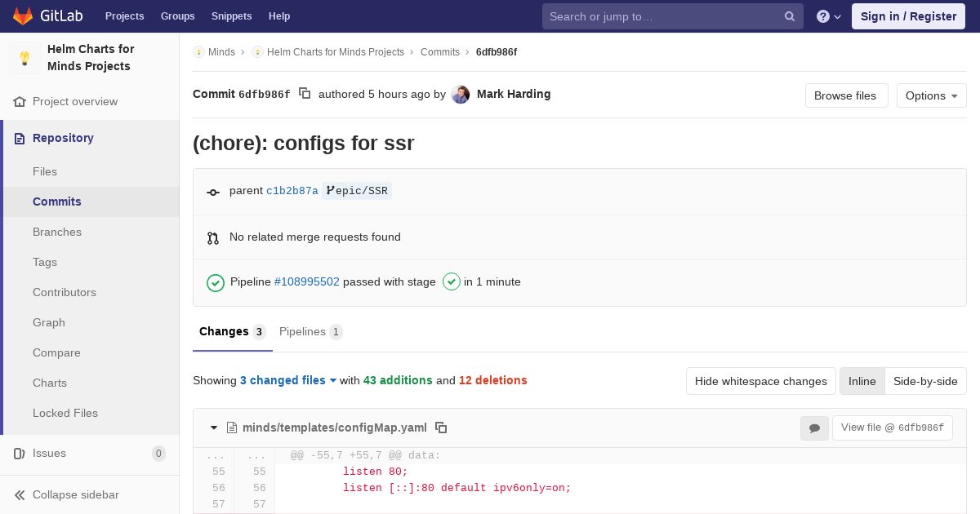Hide whitespace changes
This screenshot has width=980, height=514.
(760, 381)
